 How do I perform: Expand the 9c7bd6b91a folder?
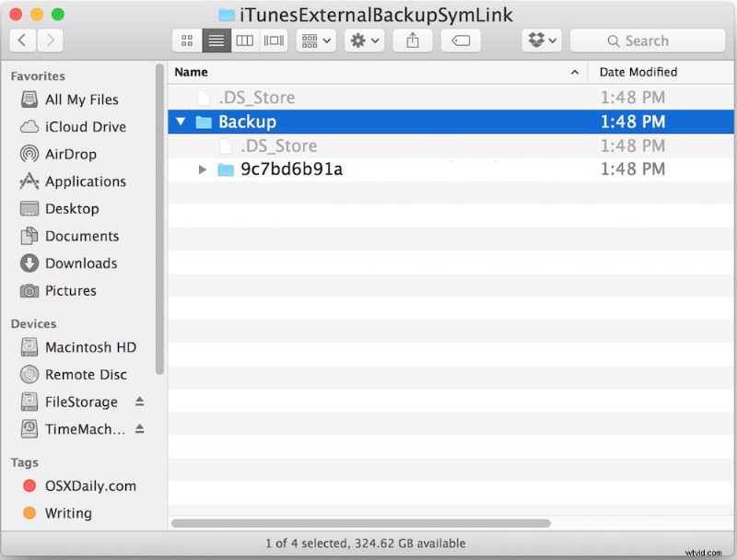pos(203,169)
